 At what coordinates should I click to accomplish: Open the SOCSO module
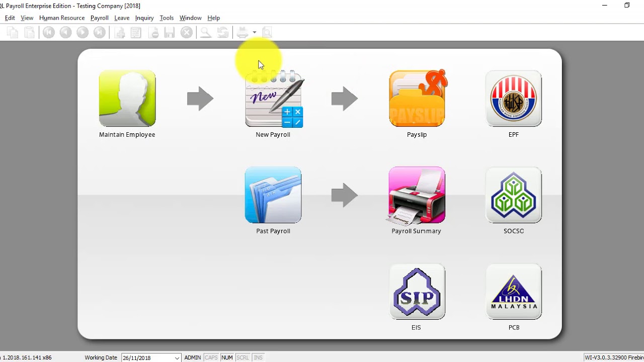coord(513,195)
